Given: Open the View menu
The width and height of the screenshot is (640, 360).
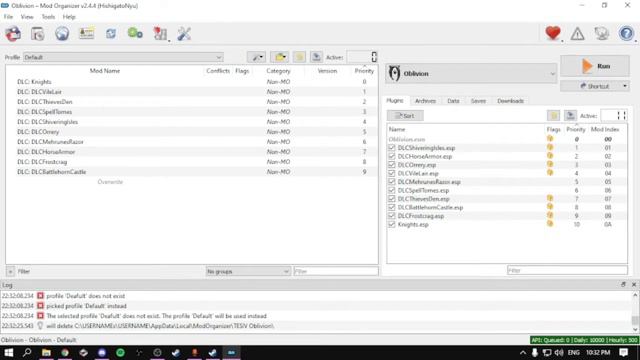Looking at the screenshot, I should click(x=27, y=17).
